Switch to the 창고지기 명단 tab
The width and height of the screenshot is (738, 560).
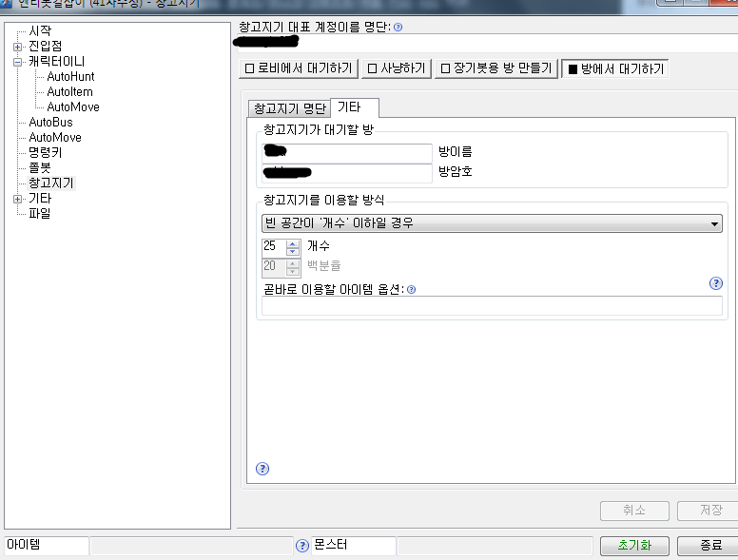click(287, 107)
